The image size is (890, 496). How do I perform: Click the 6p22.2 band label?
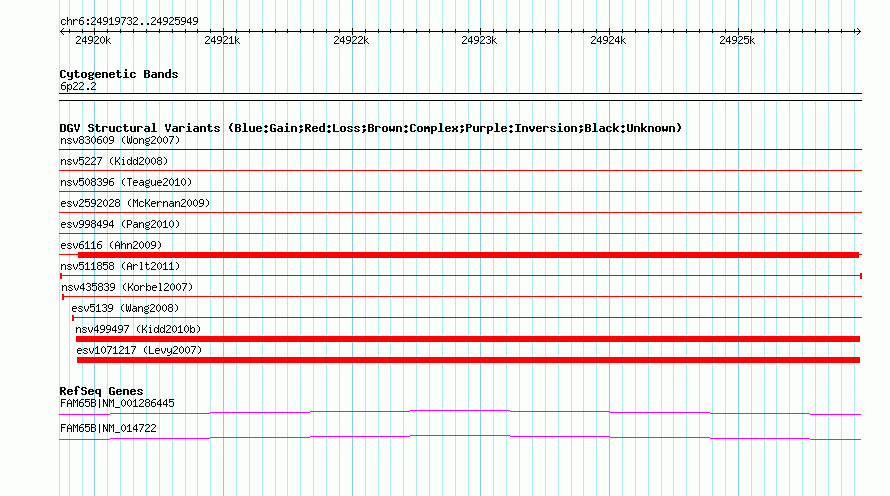tap(78, 86)
